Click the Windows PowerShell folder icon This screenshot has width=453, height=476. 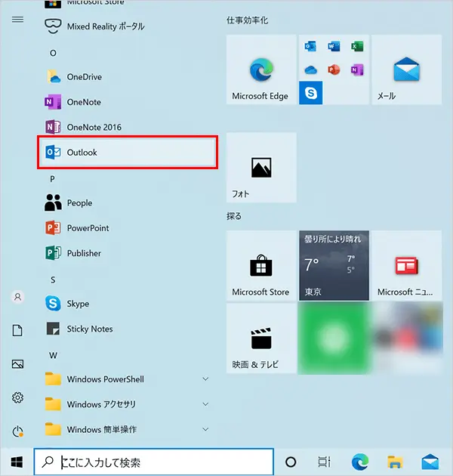pos(53,379)
